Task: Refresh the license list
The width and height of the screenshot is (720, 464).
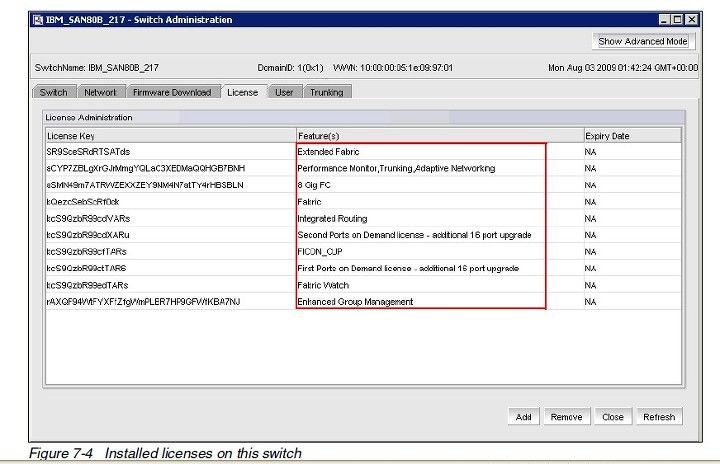Action: [x=659, y=417]
